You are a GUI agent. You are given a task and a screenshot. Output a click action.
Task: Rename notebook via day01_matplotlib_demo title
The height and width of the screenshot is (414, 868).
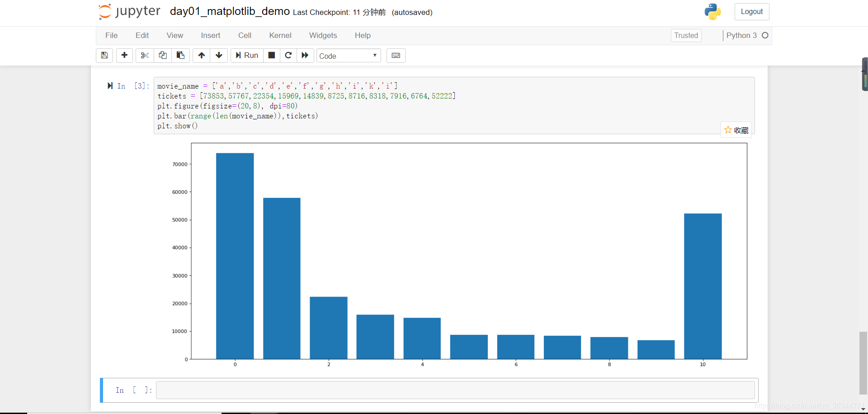230,11
